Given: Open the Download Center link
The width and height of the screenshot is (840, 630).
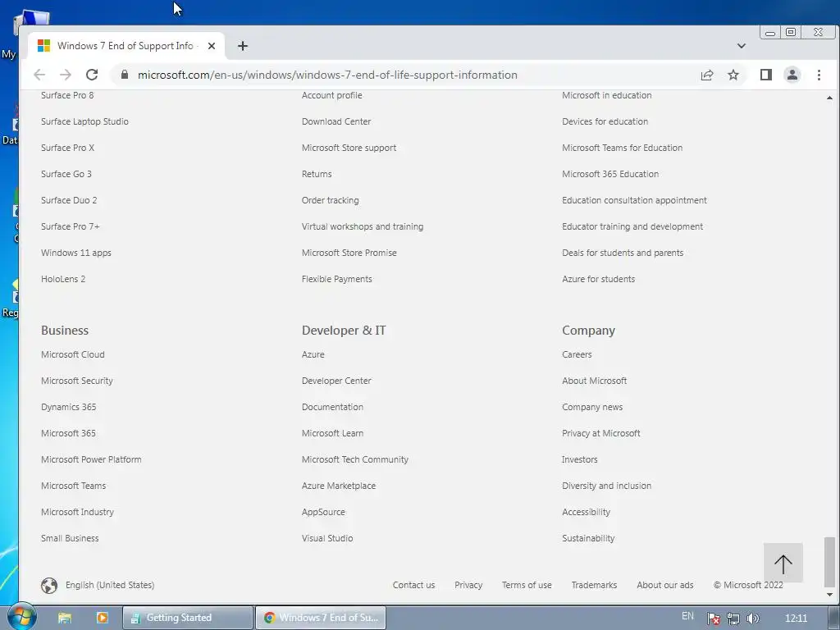Looking at the screenshot, I should point(336,121).
